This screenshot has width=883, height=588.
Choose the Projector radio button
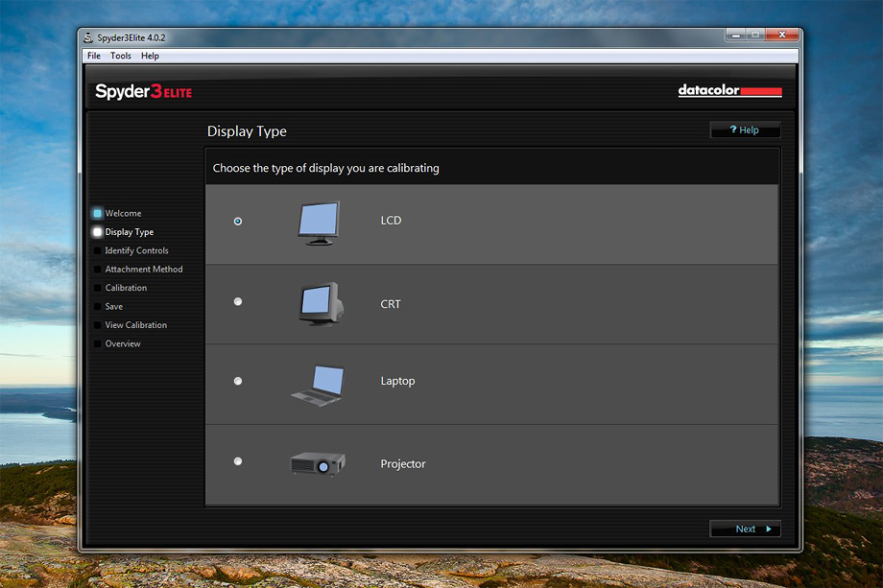tap(238, 461)
